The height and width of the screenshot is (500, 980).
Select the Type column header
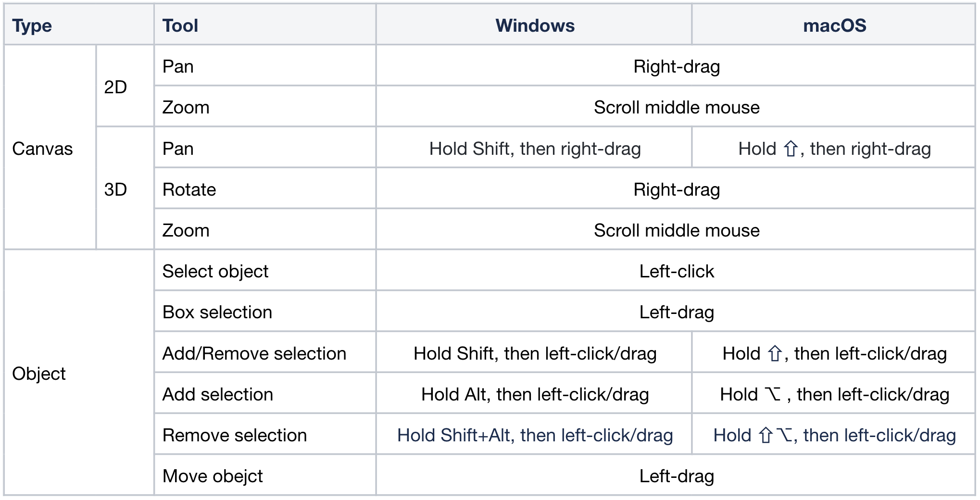coord(32,25)
